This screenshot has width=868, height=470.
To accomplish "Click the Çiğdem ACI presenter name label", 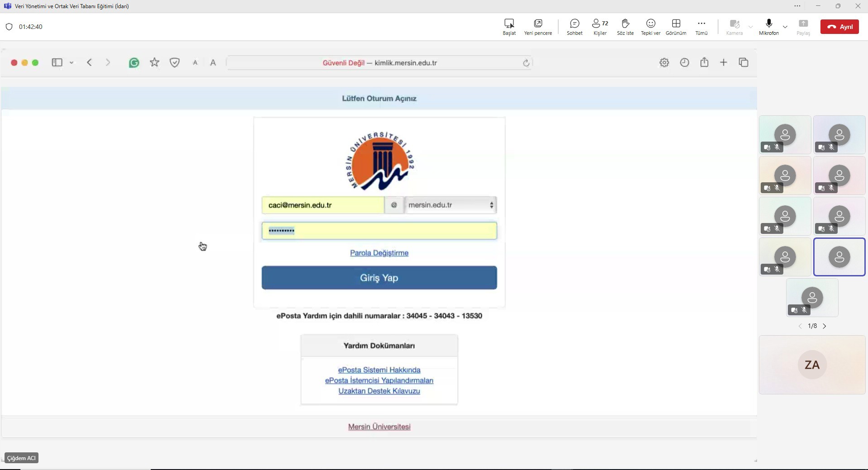I will [x=21, y=458].
